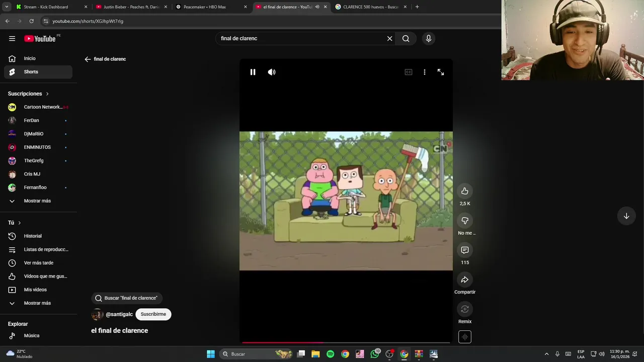This screenshot has width=644, height=362.
Task: Open the taskbar clock showing 11:30 p. m.
Action: (x=619, y=354)
